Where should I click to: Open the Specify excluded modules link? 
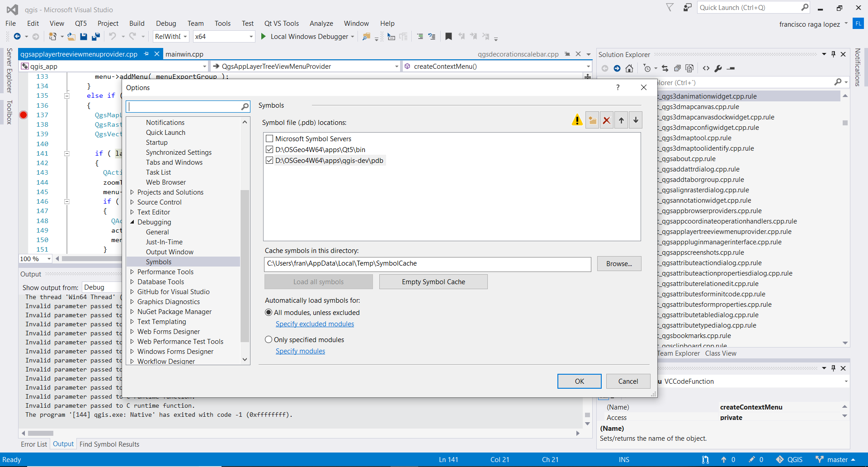coord(315,324)
